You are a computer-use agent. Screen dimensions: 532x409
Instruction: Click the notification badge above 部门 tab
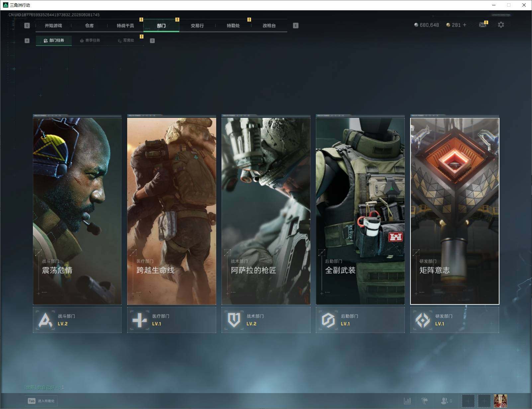coord(177,20)
